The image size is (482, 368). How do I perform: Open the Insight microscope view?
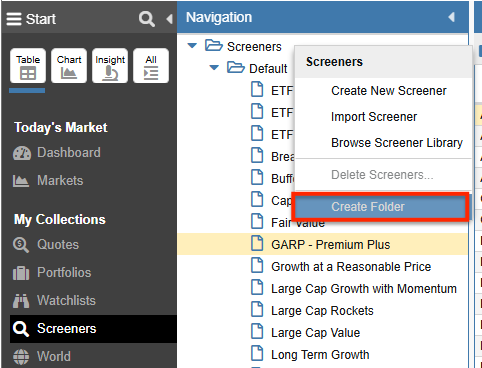coord(110,66)
